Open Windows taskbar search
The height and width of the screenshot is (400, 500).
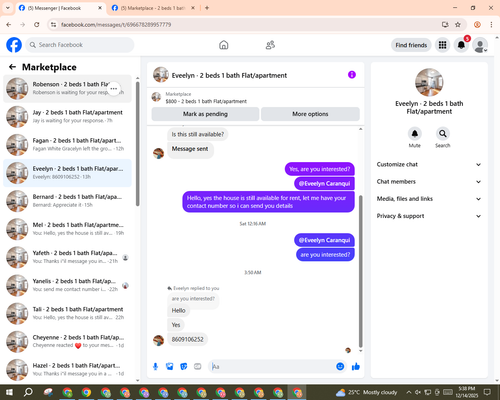(28, 392)
